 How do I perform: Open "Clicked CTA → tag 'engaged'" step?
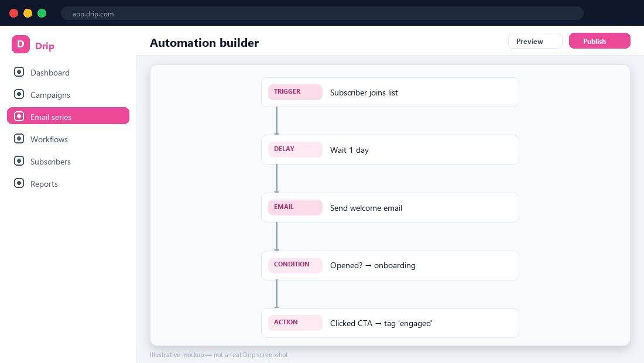coord(390,323)
